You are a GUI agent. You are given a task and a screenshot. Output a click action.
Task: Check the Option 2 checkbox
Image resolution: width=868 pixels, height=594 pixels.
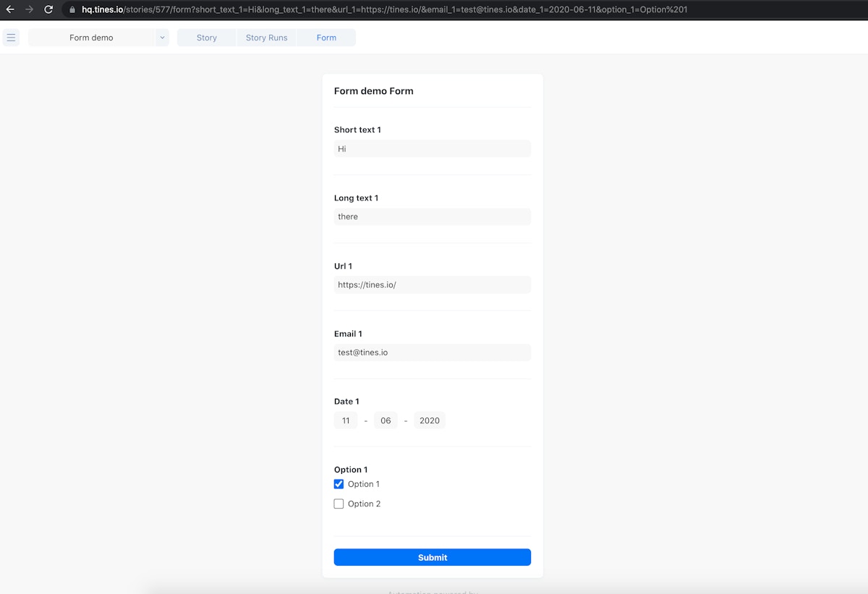click(339, 504)
